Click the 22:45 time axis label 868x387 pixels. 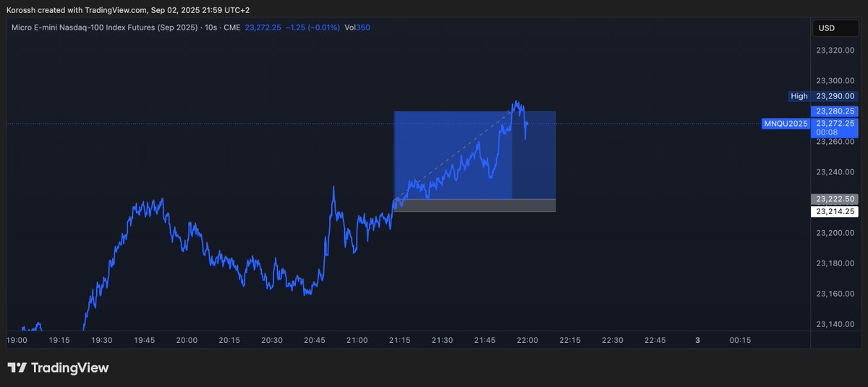point(655,341)
